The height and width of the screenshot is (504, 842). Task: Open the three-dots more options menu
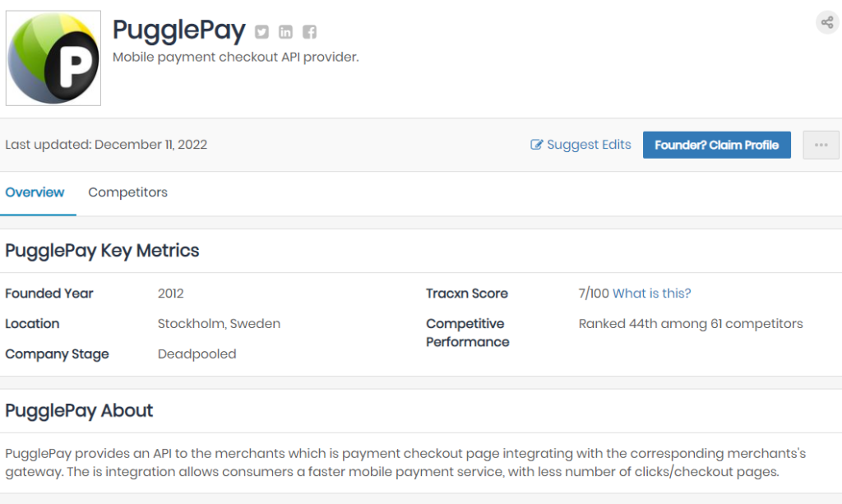pyautogui.click(x=821, y=145)
